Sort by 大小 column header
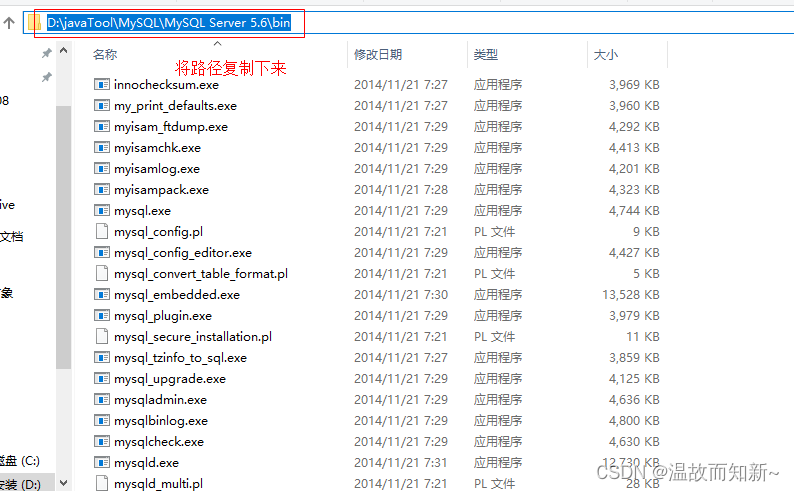794x491 pixels. tap(606, 55)
